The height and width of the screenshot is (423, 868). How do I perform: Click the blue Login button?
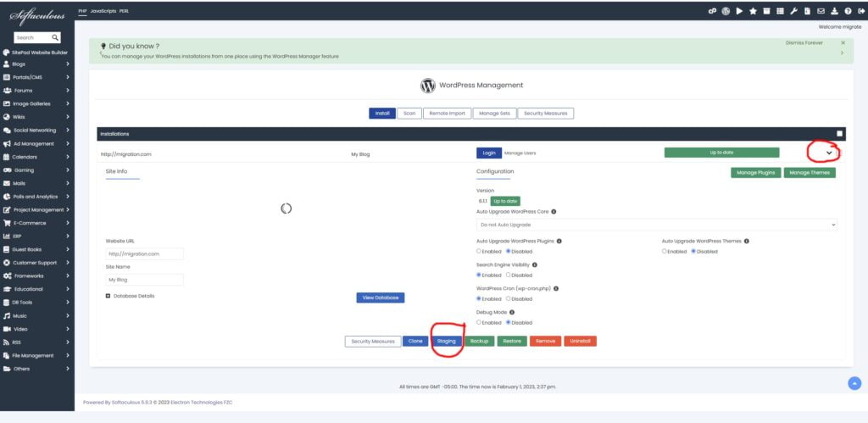(489, 153)
